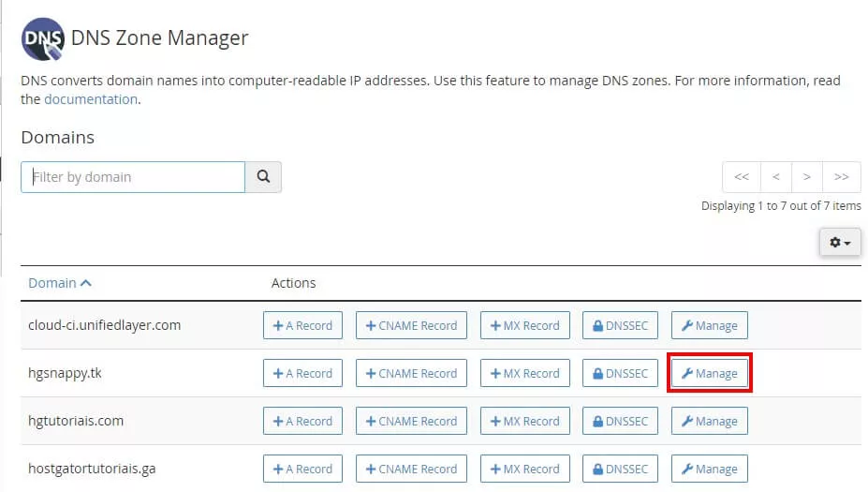This screenshot has height=492, width=868.
Task: Click the Actions column header
Action: pos(293,283)
